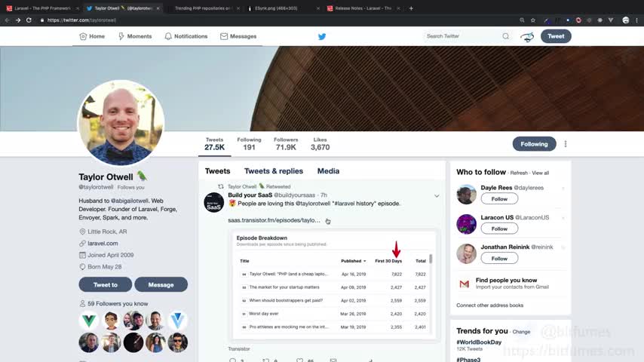Image resolution: width=644 pixels, height=362 pixels.
Task: Open Taylor Otwell's profile photo
Action: tap(121, 123)
